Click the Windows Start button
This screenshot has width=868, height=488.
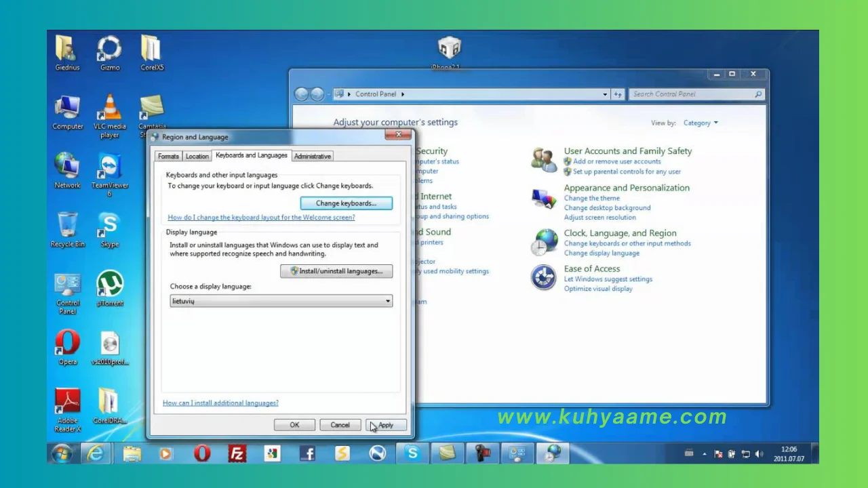click(x=62, y=453)
